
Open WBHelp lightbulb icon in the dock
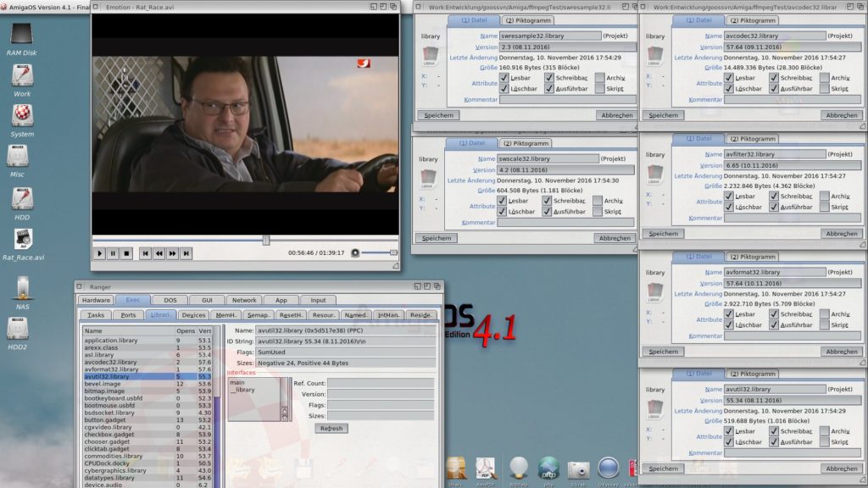coord(519,468)
